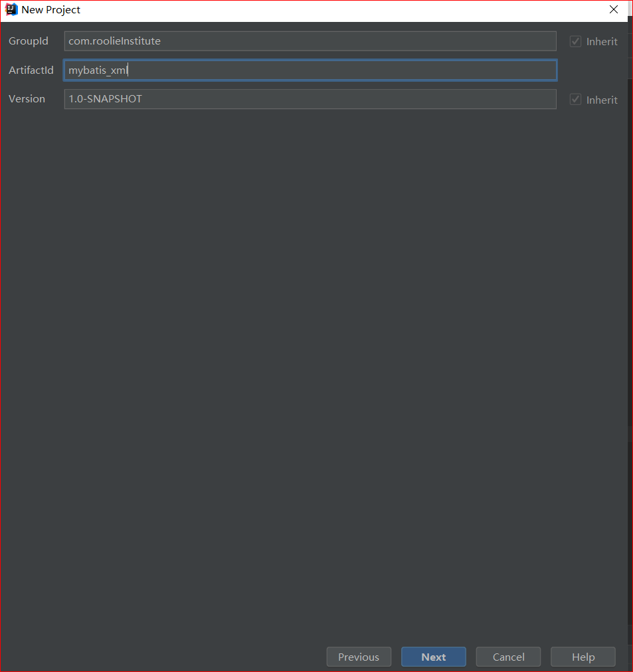Cancel the New Project wizard
633x672 pixels.
[x=508, y=657]
